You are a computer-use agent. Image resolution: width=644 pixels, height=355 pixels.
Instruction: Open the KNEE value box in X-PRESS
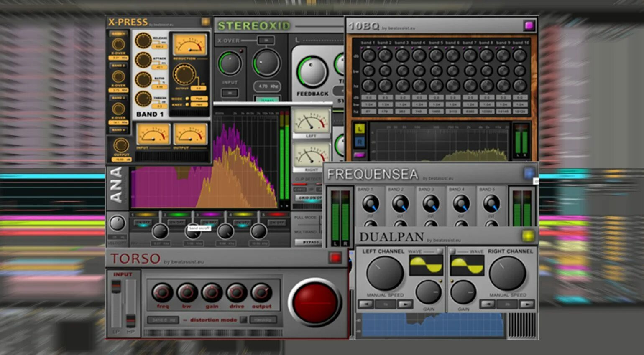click(x=199, y=104)
